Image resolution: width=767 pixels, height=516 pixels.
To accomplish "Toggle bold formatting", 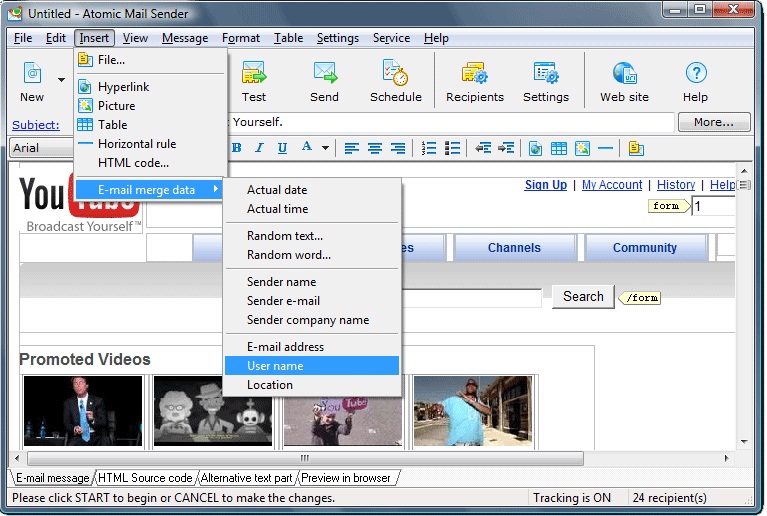I will (x=237, y=148).
